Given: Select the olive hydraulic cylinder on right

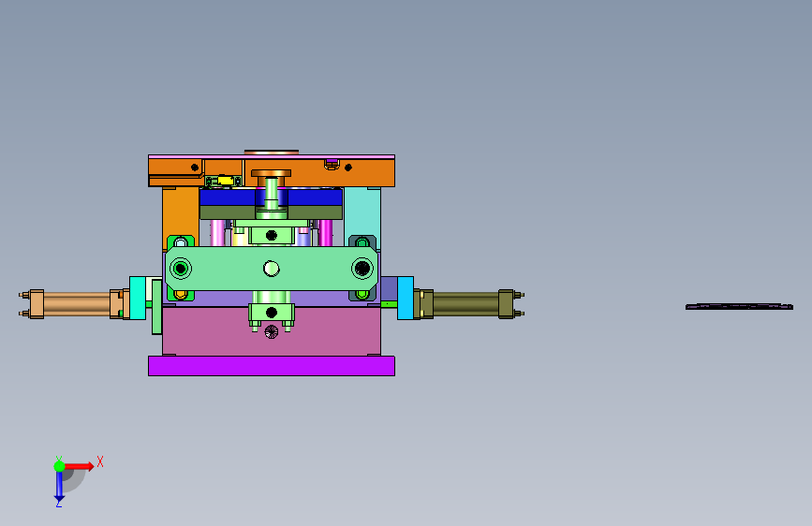Looking at the screenshot, I should coord(468,304).
